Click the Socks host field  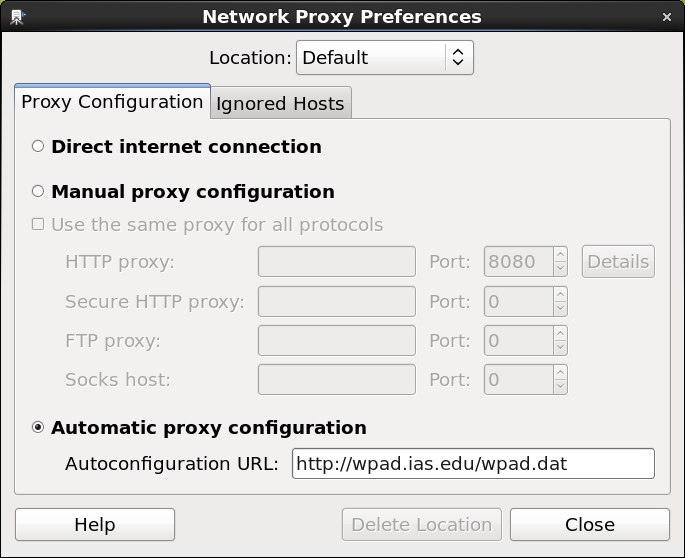coord(336,379)
